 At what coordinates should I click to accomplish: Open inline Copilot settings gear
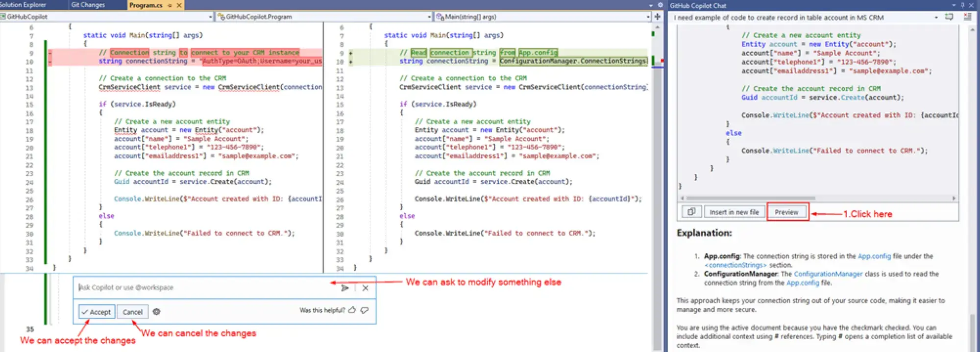156,311
